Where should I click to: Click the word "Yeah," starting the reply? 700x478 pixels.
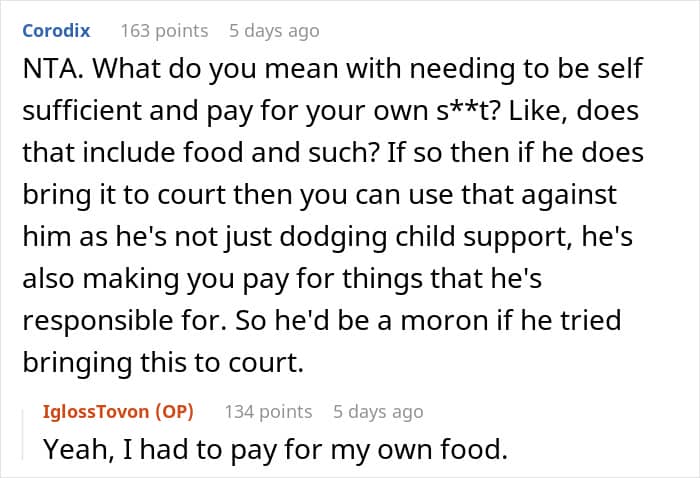pyautogui.click(x=72, y=449)
